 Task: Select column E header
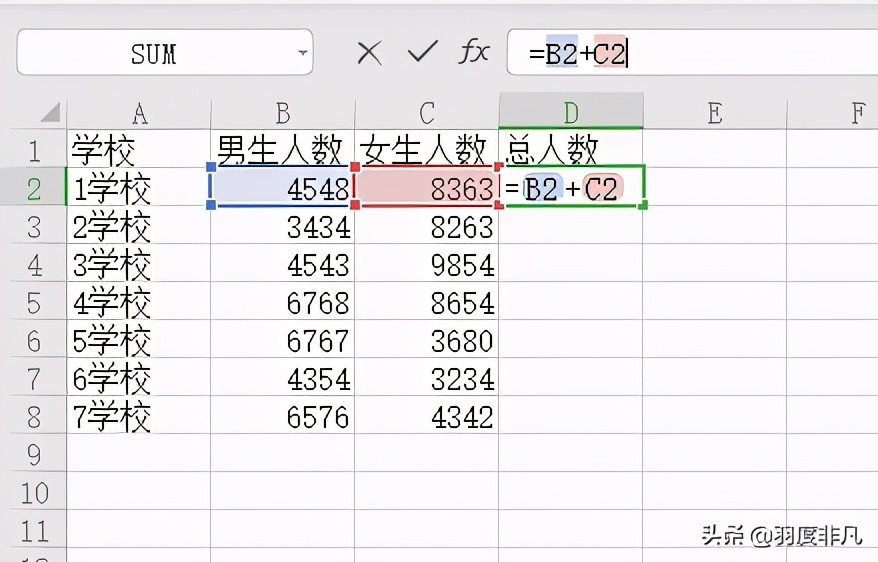coord(714,114)
